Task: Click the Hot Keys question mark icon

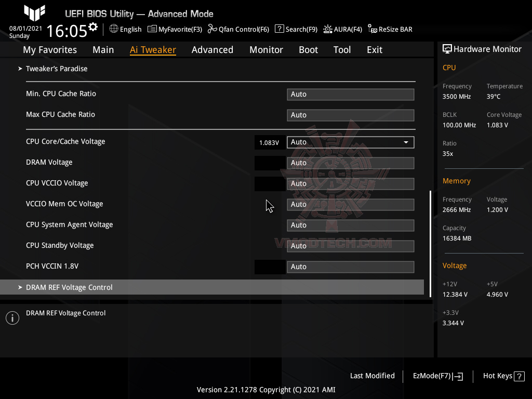Action: point(519,376)
